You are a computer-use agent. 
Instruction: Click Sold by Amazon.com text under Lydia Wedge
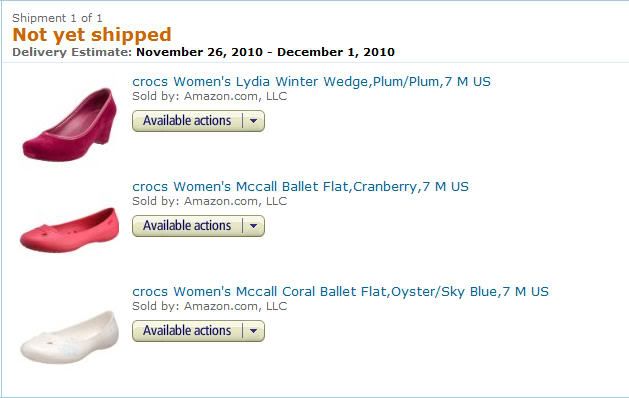pyautogui.click(x=210, y=96)
